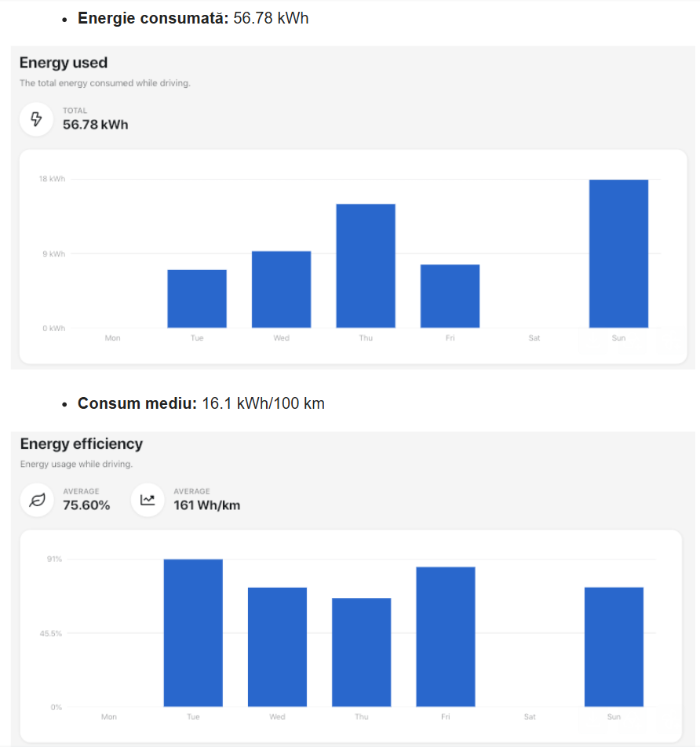This screenshot has width=700, height=747.
Task: Select the Thursday bar in Energy used chart
Action: click(366, 266)
